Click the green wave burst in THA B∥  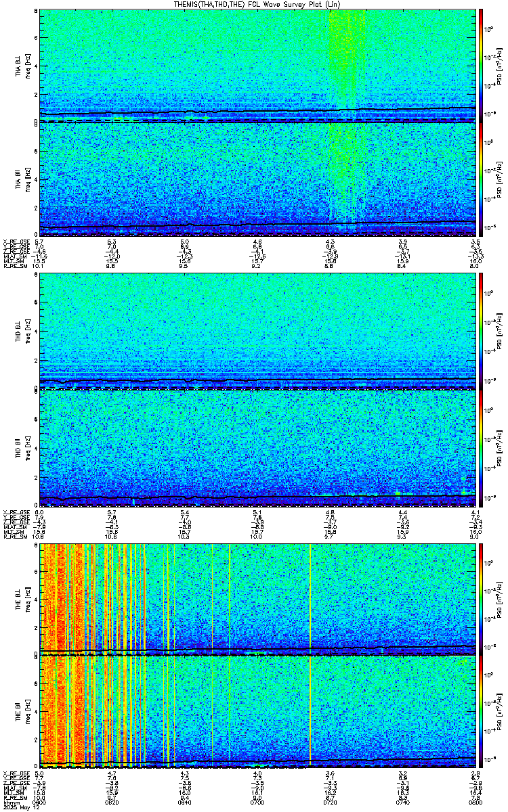347,173
